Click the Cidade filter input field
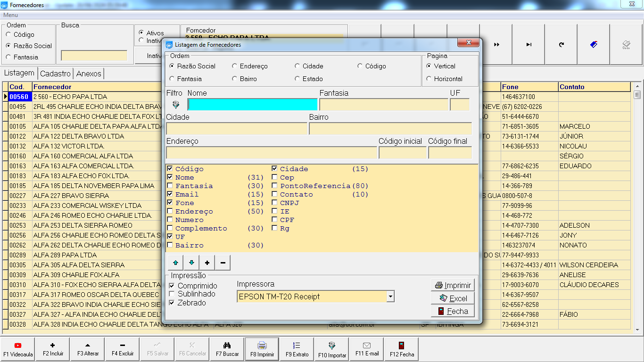Viewport: 644px width, 362px height. pos(237,128)
